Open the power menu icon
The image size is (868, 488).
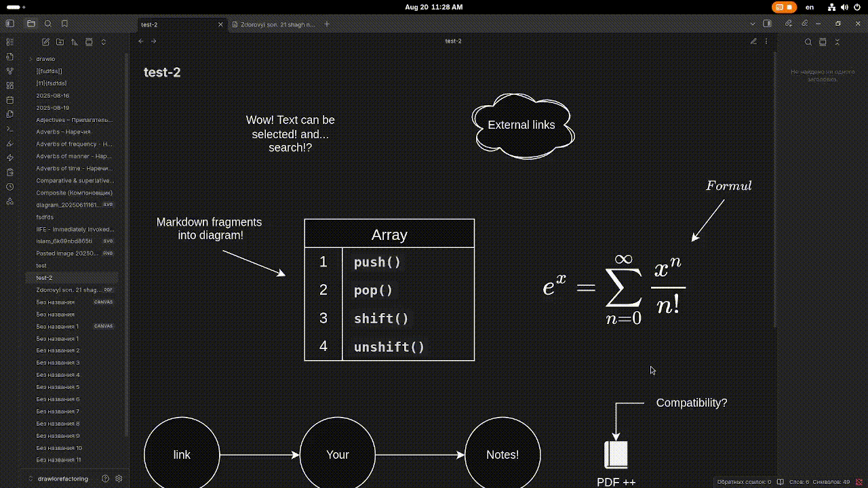point(857,7)
